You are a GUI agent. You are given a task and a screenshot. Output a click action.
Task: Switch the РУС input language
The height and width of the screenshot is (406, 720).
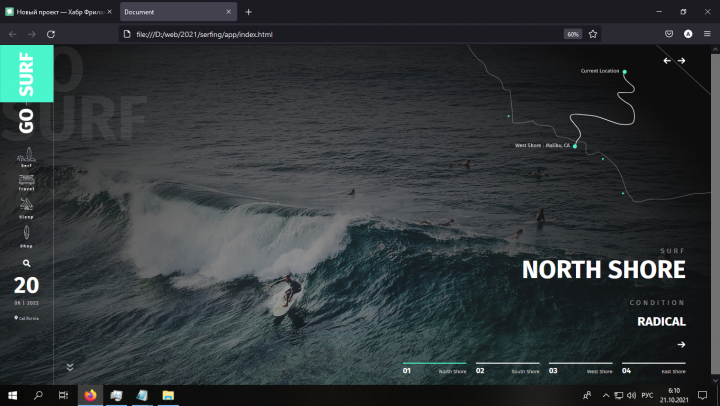[x=647, y=395]
